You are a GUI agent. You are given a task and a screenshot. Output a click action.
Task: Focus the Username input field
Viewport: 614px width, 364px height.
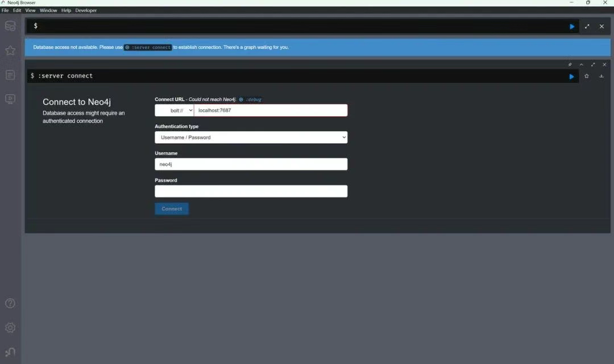click(251, 164)
